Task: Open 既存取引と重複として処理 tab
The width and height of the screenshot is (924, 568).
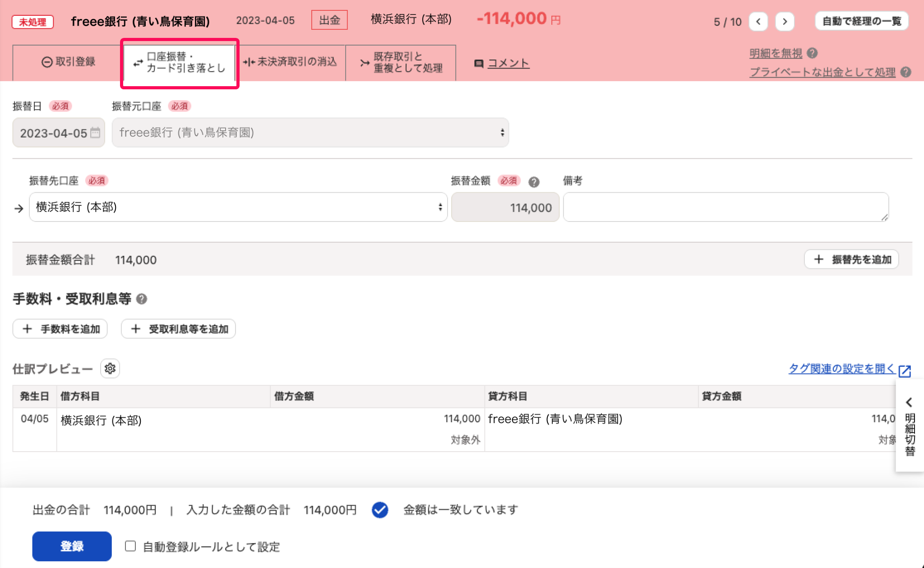Action: pyautogui.click(x=401, y=62)
